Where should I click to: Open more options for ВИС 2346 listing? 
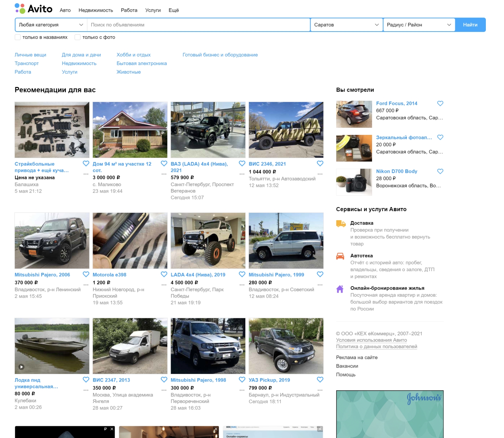(320, 174)
